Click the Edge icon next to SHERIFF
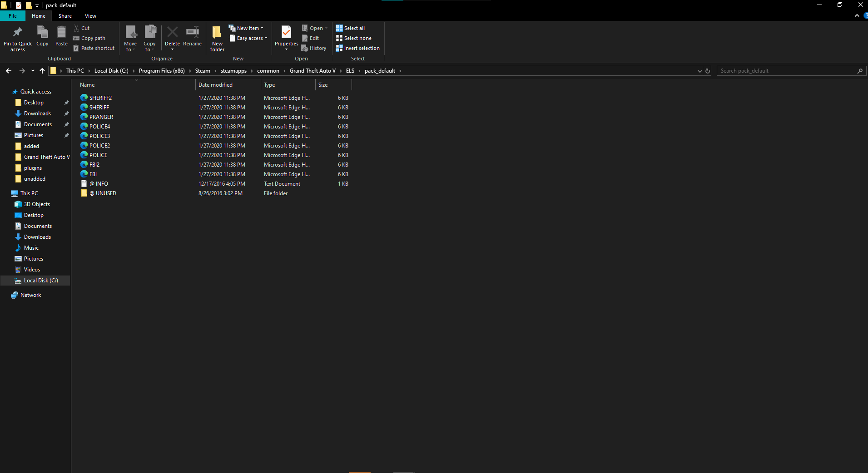Screen dimensions: 868x473 [x=84, y=107]
